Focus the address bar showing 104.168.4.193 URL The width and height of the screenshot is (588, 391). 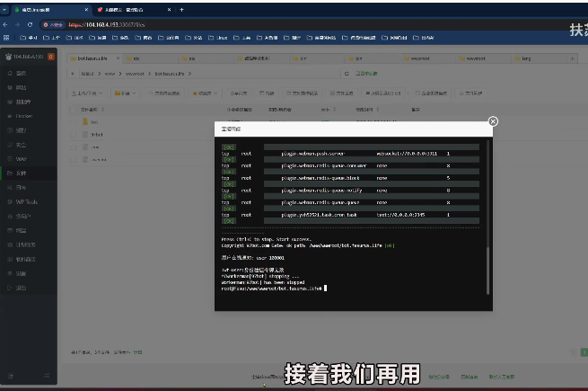tap(107, 25)
